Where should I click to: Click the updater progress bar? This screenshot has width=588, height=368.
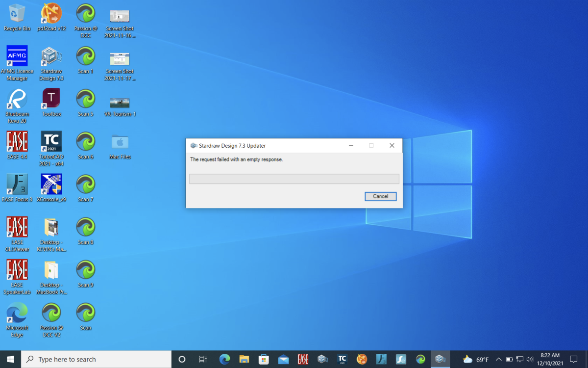(x=294, y=179)
